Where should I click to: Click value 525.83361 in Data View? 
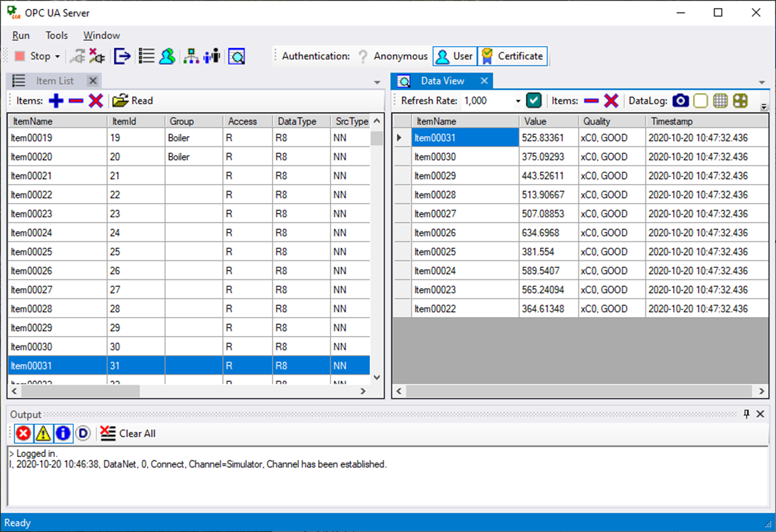tap(548, 137)
